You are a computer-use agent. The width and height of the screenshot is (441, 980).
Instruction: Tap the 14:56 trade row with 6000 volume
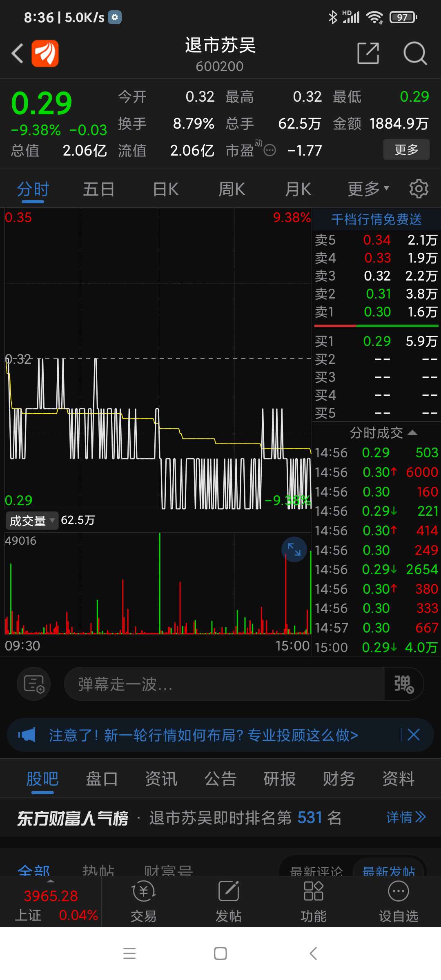click(x=376, y=472)
